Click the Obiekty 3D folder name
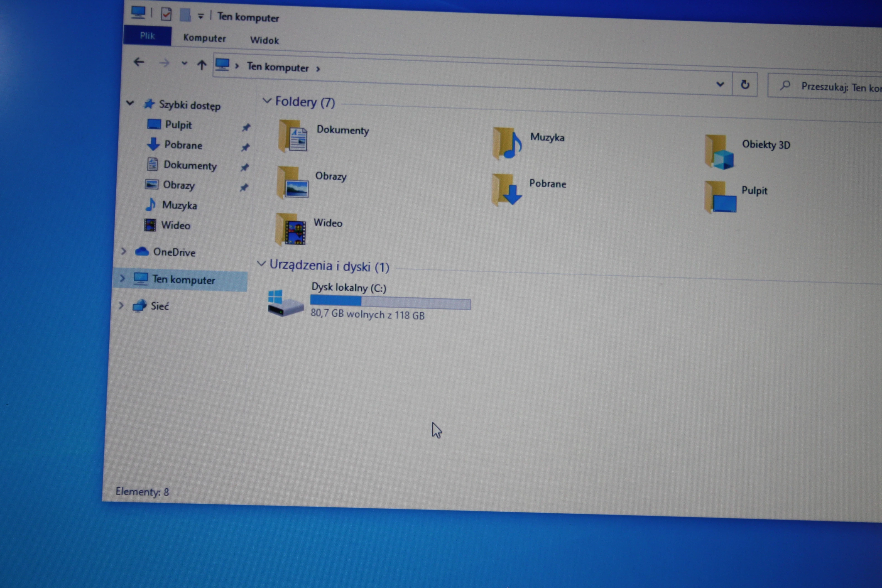 [x=766, y=144]
